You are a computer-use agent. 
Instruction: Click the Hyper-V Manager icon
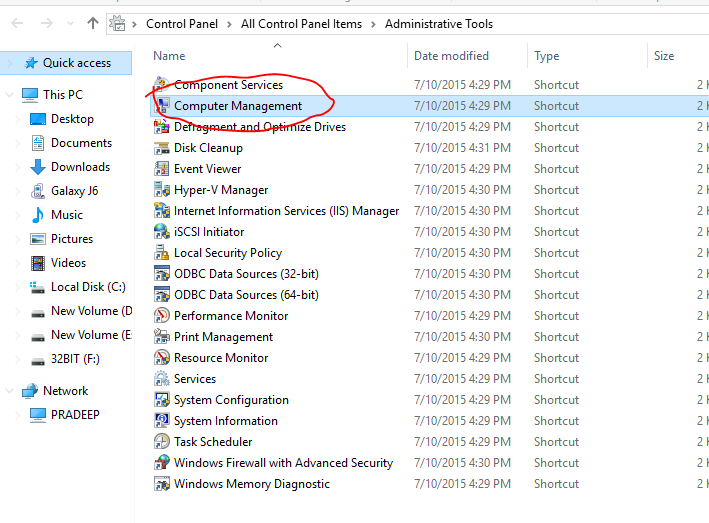tap(161, 190)
